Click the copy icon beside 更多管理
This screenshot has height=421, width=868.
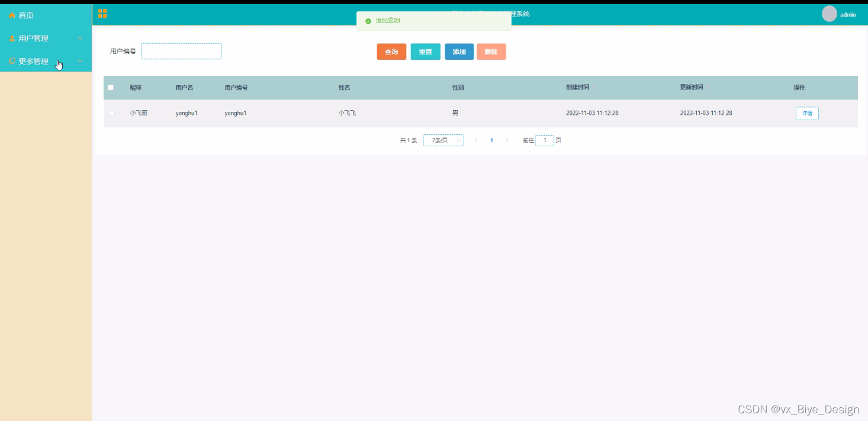pyautogui.click(x=12, y=61)
